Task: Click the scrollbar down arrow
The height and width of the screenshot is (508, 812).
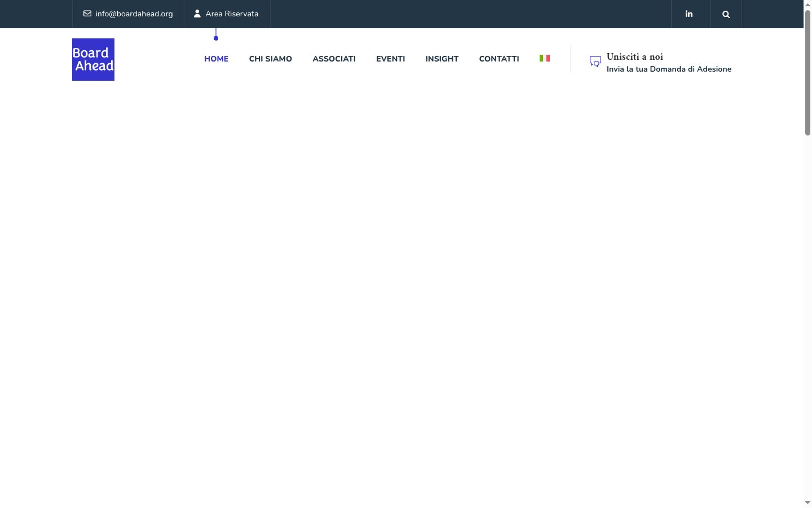Action: pyautogui.click(x=807, y=503)
